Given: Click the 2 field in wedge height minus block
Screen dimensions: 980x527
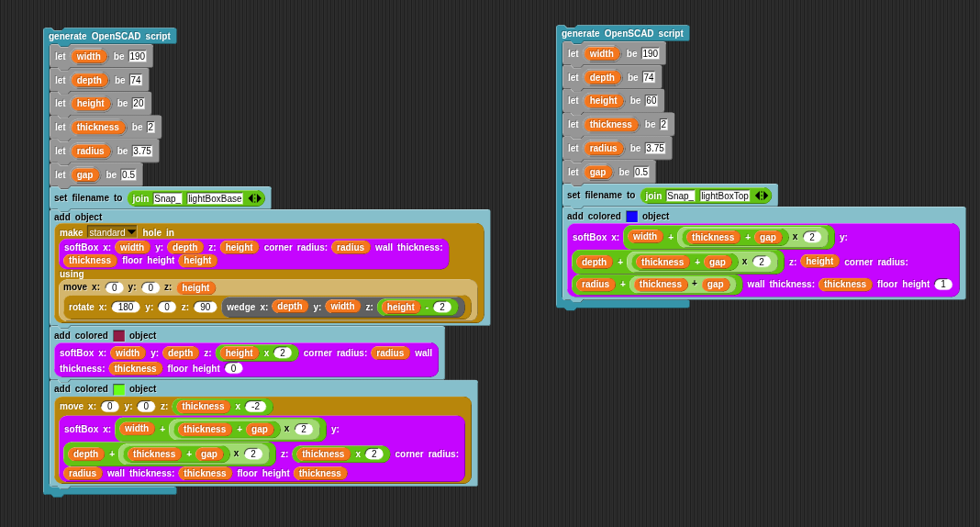Looking at the screenshot, I should tap(442, 307).
